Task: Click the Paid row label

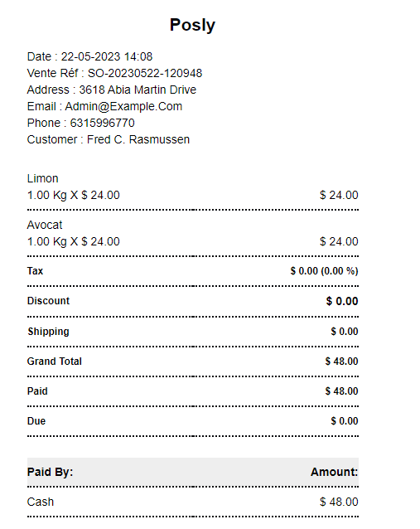Action: pos(37,391)
